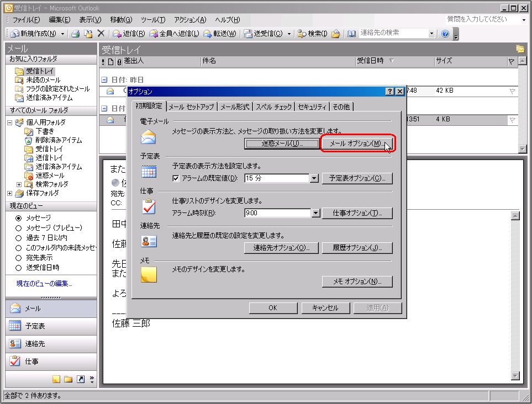This screenshot has height=404, width=532.
Task: Open the address book toolbar icon
Action: [x=351, y=34]
